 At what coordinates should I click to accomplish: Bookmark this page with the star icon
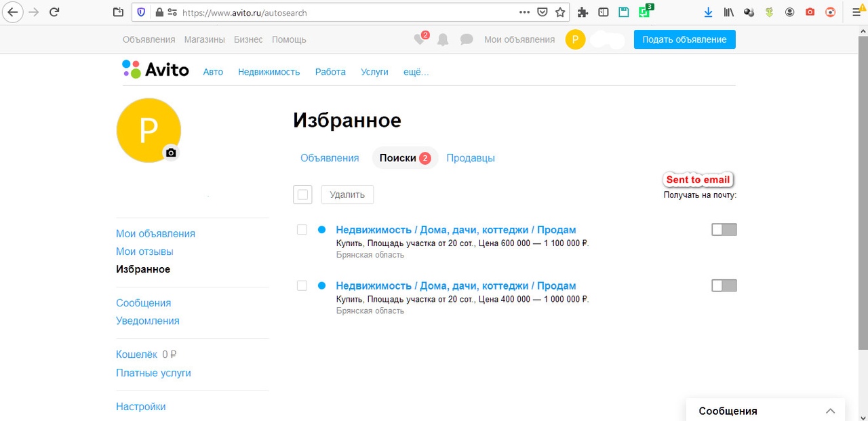click(560, 12)
